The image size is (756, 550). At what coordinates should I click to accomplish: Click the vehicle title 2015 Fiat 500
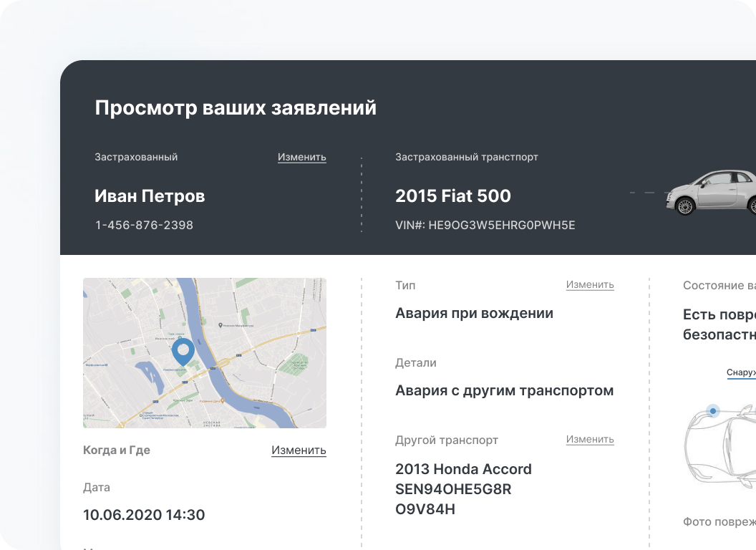452,196
